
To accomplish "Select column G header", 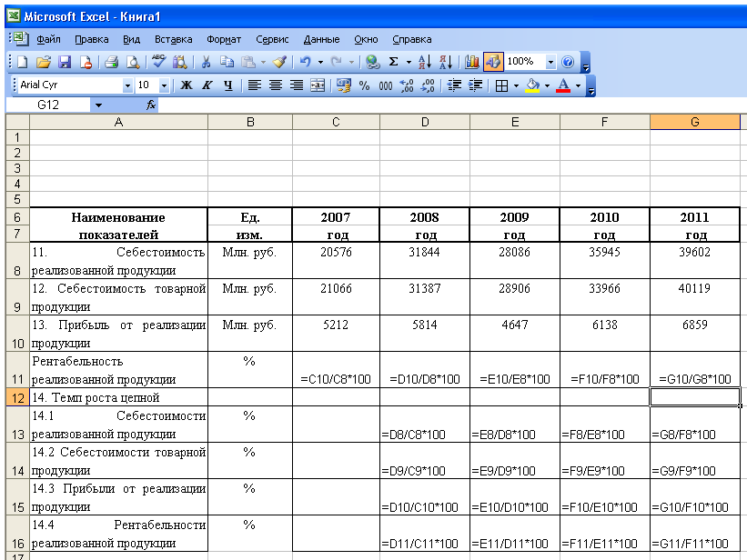I will (x=695, y=122).
